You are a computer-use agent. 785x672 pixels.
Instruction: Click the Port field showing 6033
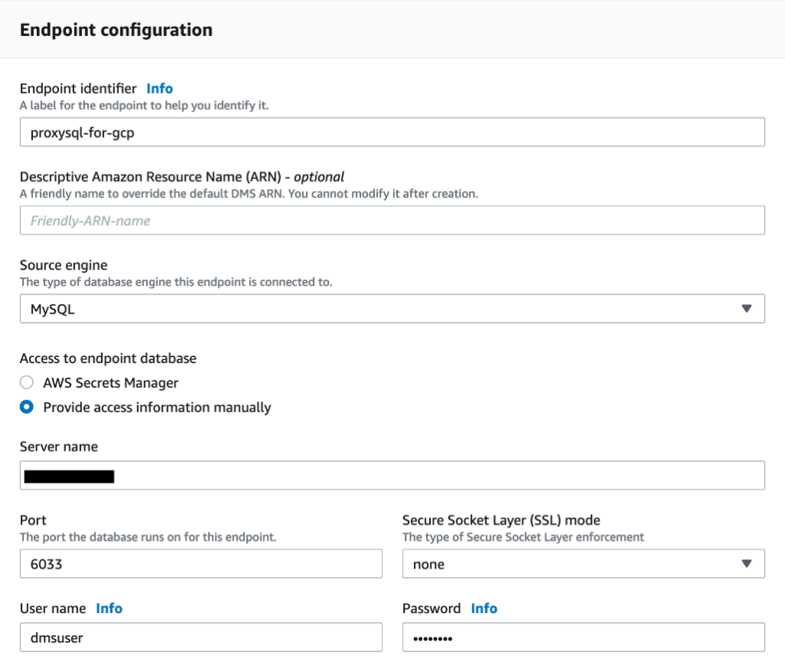201,563
